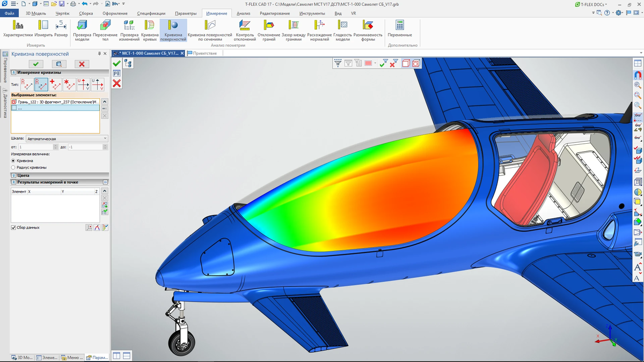The width and height of the screenshot is (644, 362).
Task: Click filter with green check icon
Action: point(383,63)
